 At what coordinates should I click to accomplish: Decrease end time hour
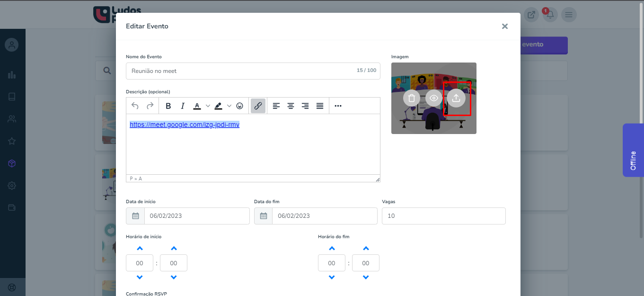(x=332, y=277)
